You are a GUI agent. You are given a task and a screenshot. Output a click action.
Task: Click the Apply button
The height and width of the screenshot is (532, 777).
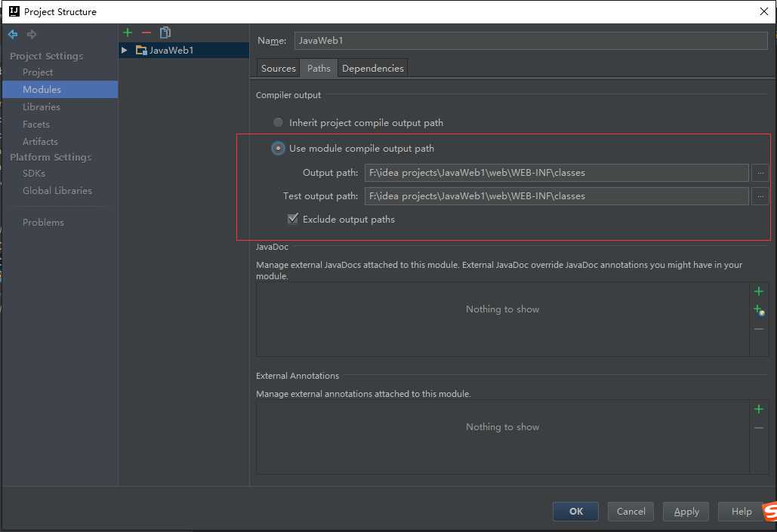tap(686, 511)
